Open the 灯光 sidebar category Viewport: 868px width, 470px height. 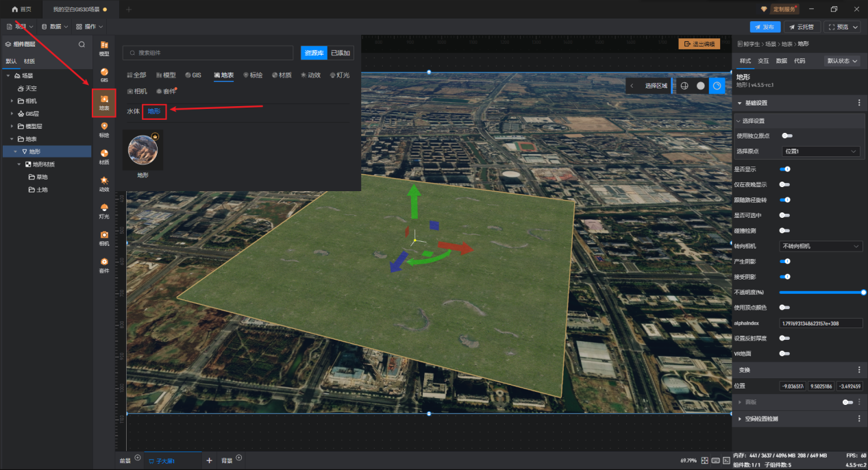pyautogui.click(x=104, y=211)
